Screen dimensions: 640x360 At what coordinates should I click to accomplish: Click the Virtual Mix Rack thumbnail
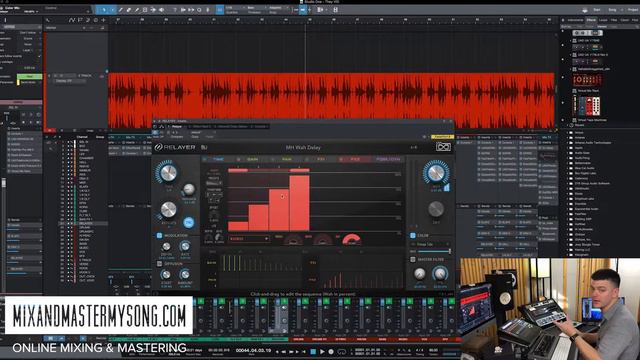[x=587, y=106]
